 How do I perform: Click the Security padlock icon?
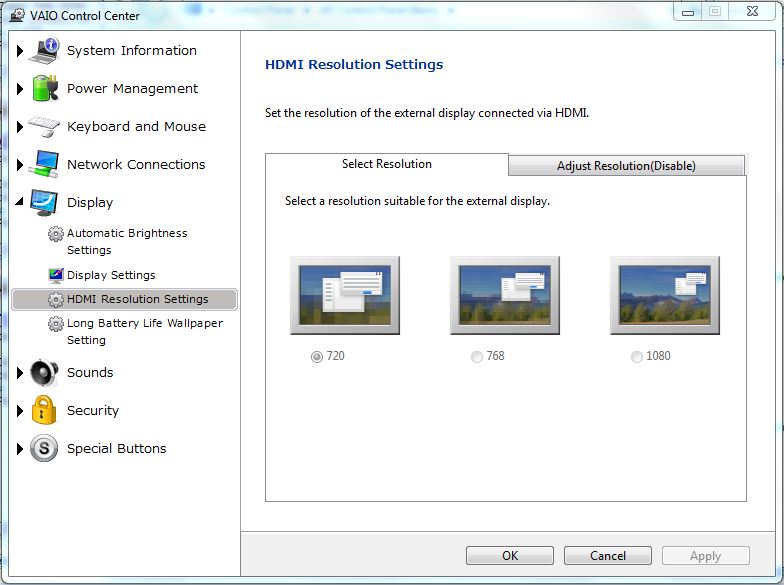44,410
